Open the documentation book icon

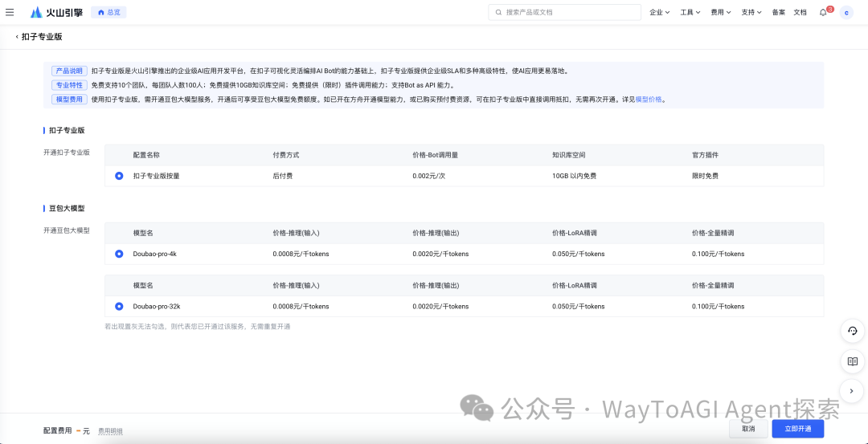tap(853, 361)
